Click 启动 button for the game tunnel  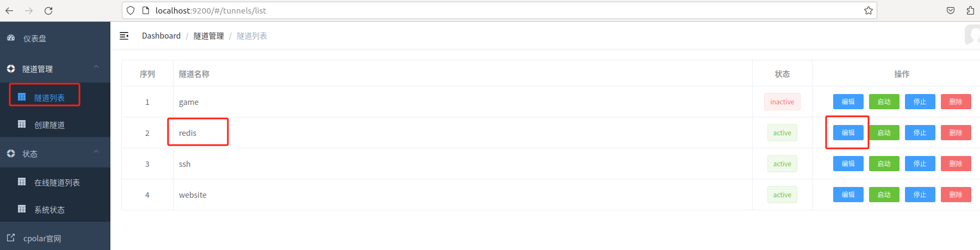(x=884, y=102)
